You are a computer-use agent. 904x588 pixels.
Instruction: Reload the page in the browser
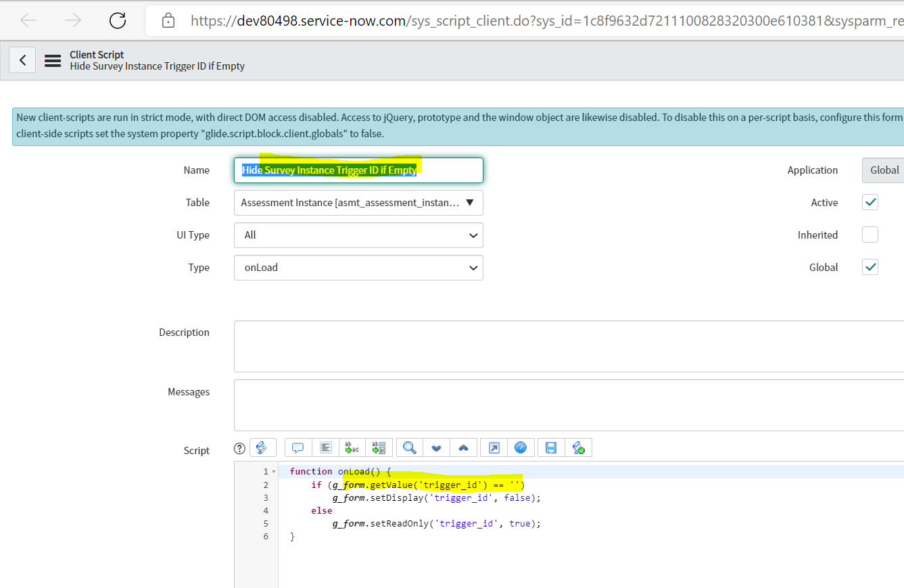pyautogui.click(x=118, y=21)
